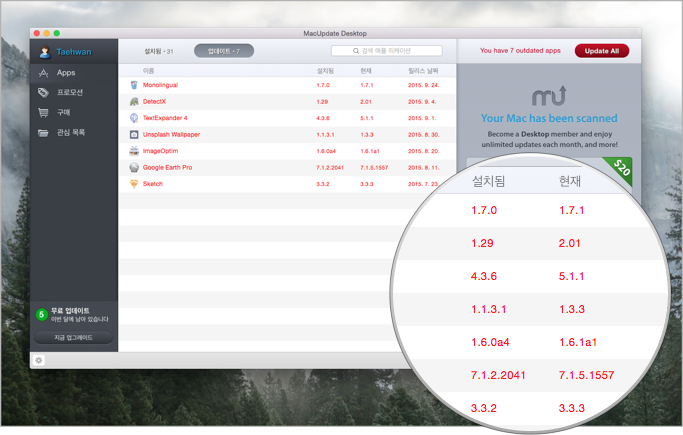Click the Unsplash Wallpaper app icon
This screenshot has height=435, width=683.
134,135
